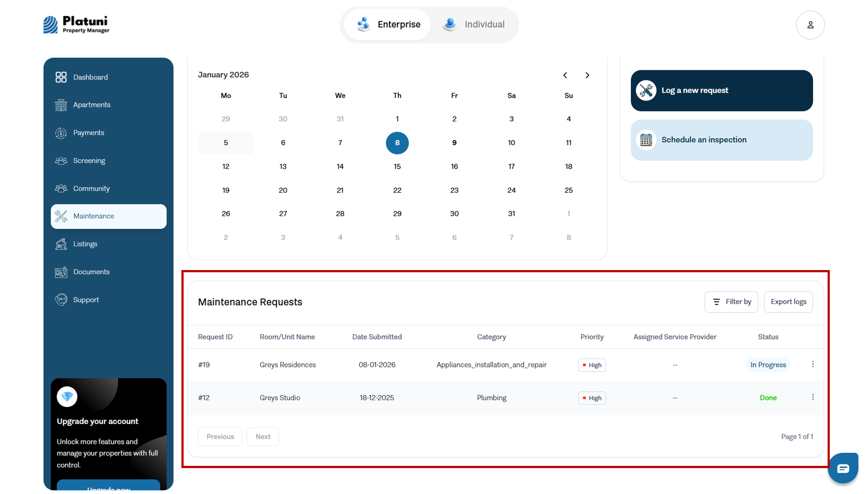Open actions menu for request #12
The height and width of the screenshot is (494, 868).
pos(813,397)
